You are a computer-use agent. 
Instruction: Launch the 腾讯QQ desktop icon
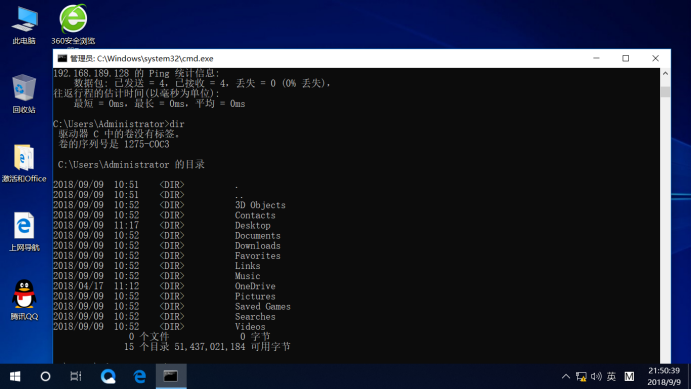[24, 300]
